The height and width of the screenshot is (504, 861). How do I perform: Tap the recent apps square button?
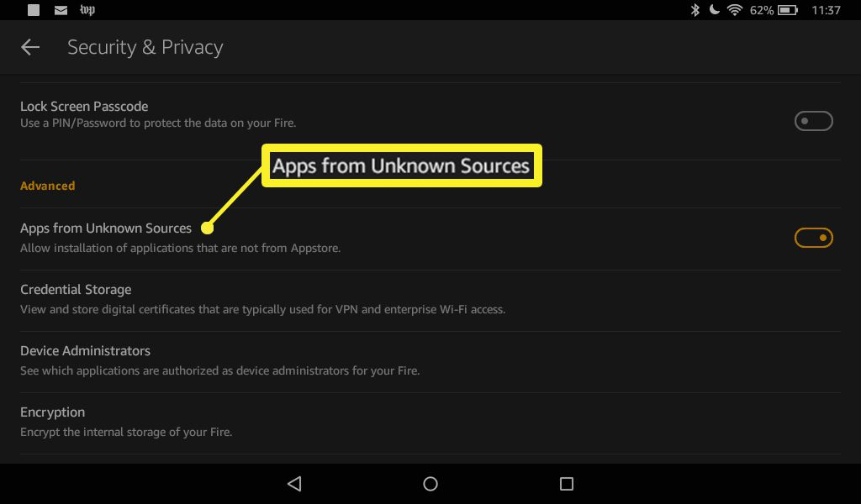(x=566, y=484)
